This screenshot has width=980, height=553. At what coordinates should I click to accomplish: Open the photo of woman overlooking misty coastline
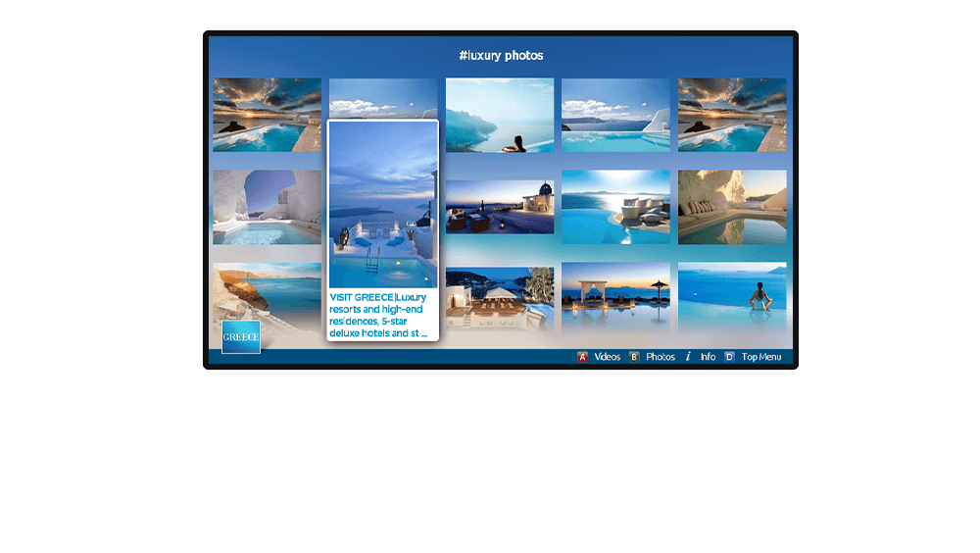500,115
